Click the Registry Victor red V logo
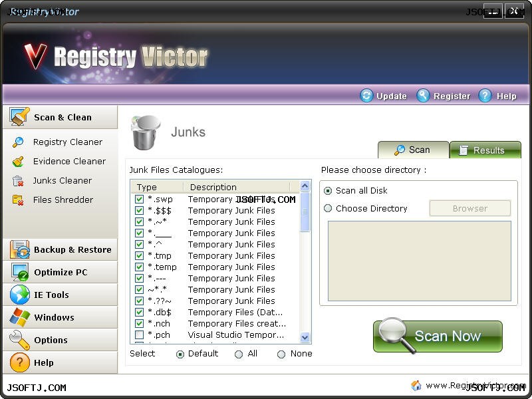Image resolution: width=532 pixels, height=399 pixels. pyautogui.click(x=36, y=56)
